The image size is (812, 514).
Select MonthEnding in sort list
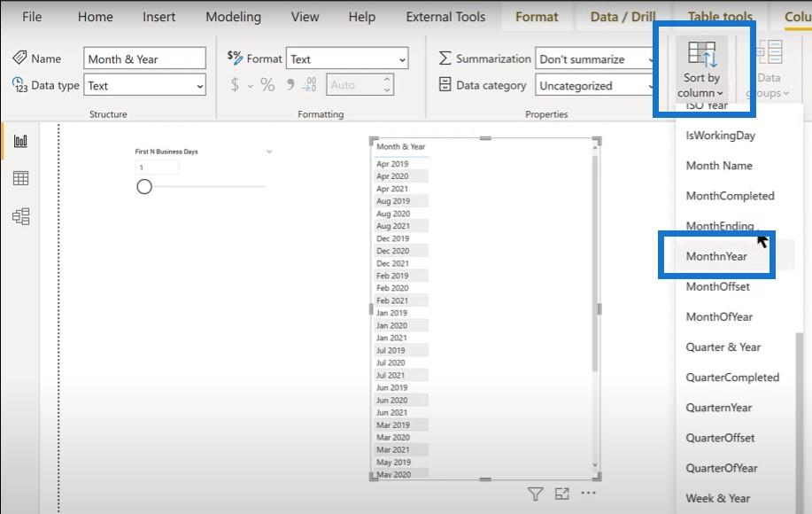click(720, 226)
